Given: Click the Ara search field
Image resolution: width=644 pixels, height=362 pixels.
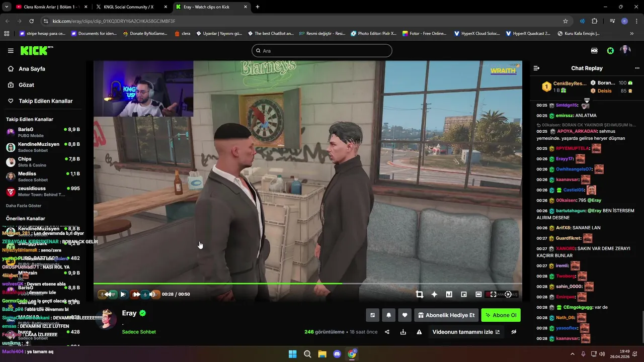Looking at the screenshot, I should (322, 51).
